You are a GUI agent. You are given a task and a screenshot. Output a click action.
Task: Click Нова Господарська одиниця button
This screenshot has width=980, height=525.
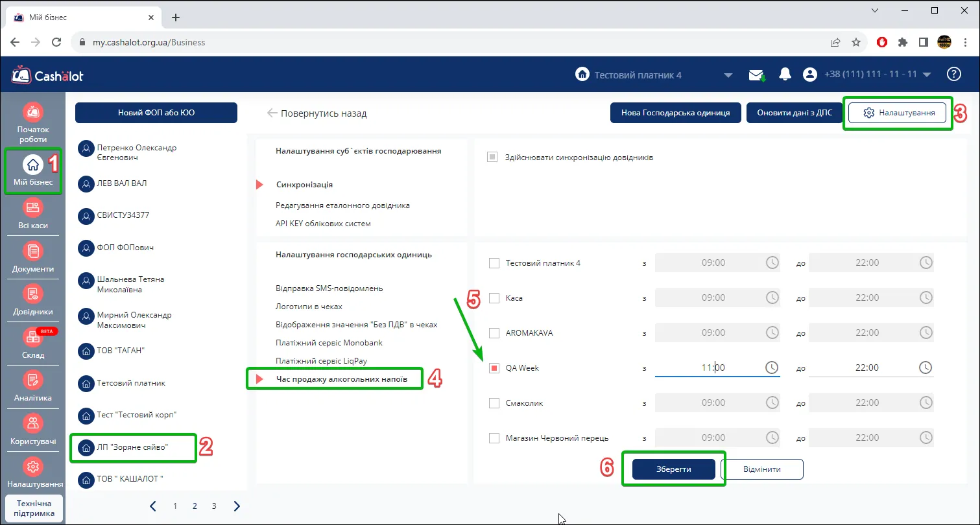click(675, 112)
